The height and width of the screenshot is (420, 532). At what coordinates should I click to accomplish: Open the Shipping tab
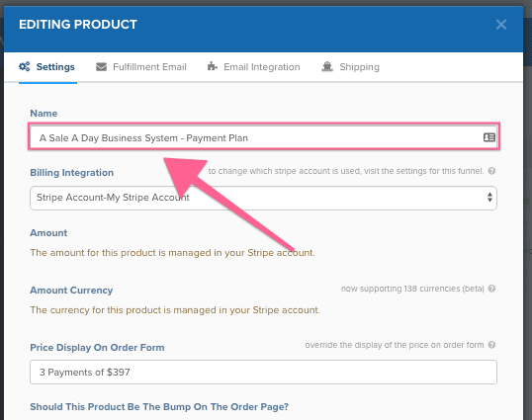350,67
